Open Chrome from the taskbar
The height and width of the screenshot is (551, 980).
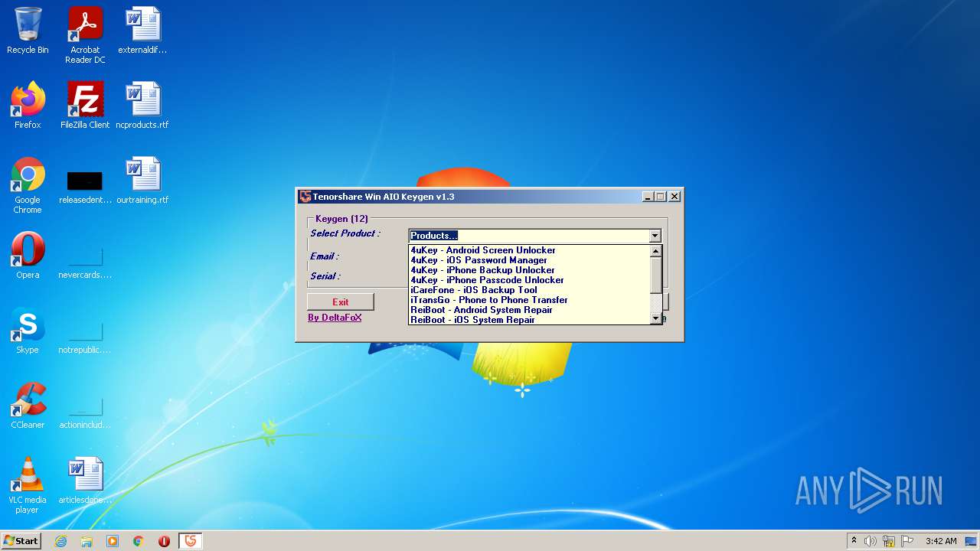coord(139,541)
